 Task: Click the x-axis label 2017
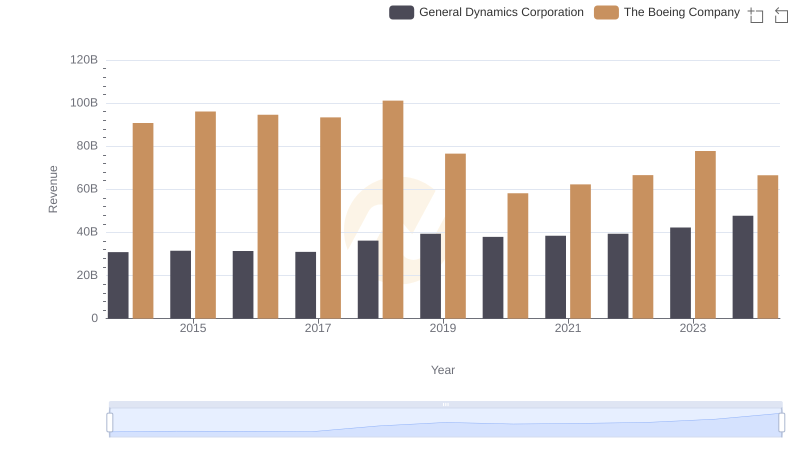[x=318, y=328]
